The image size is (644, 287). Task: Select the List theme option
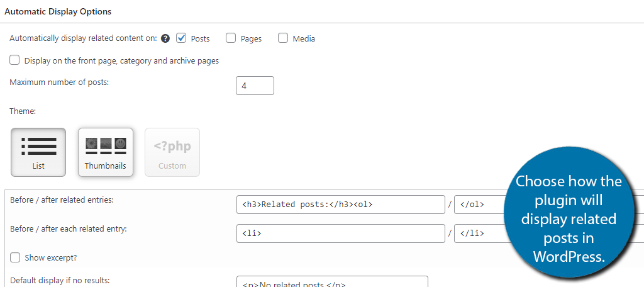tap(38, 152)
